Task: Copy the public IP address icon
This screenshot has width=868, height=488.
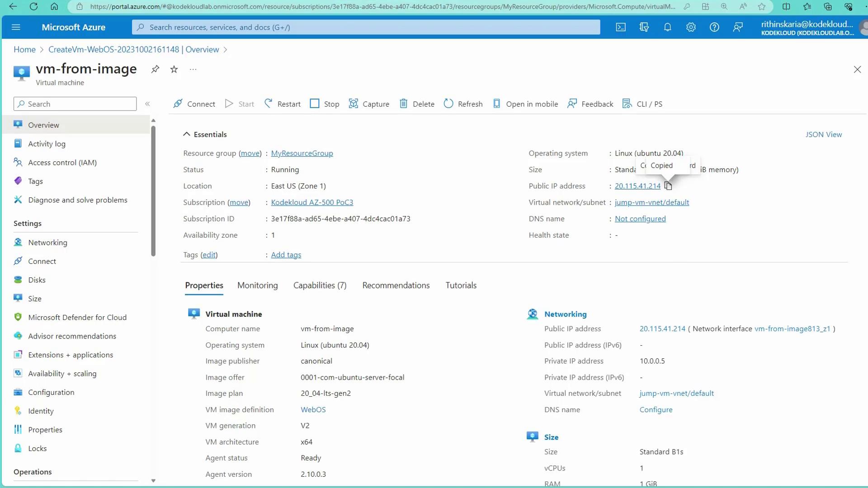Action: point(668,186)
